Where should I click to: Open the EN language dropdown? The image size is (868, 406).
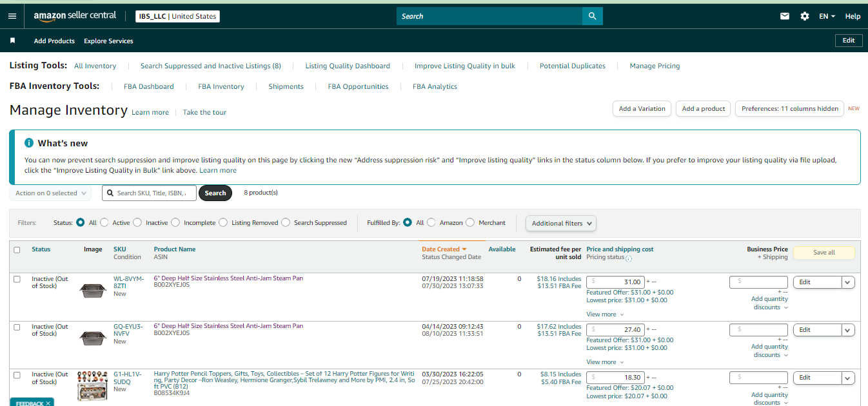click(x=827, y=16)
